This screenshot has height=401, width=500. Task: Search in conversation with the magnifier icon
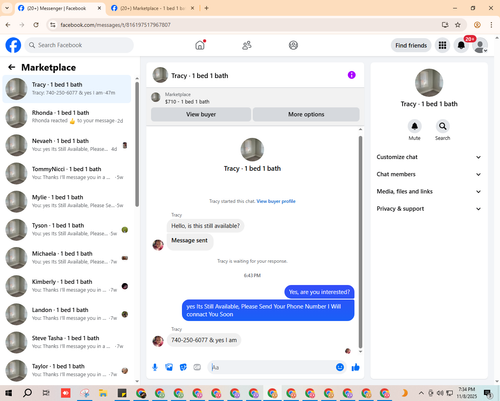[x=442, y=126]
